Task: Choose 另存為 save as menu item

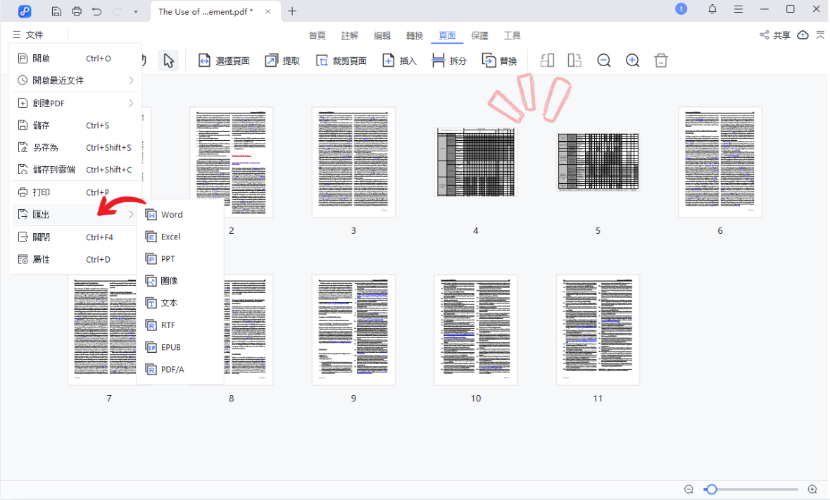Action: tap(75, 148)
